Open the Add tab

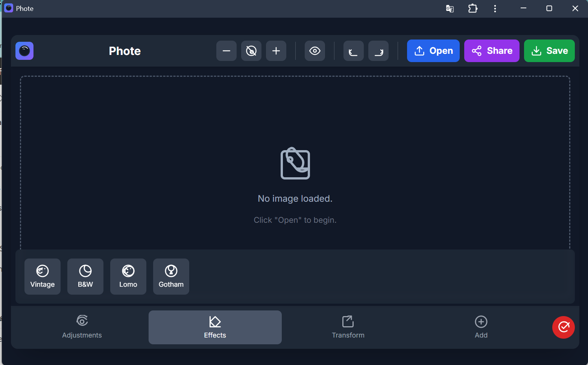click(481, 327)
